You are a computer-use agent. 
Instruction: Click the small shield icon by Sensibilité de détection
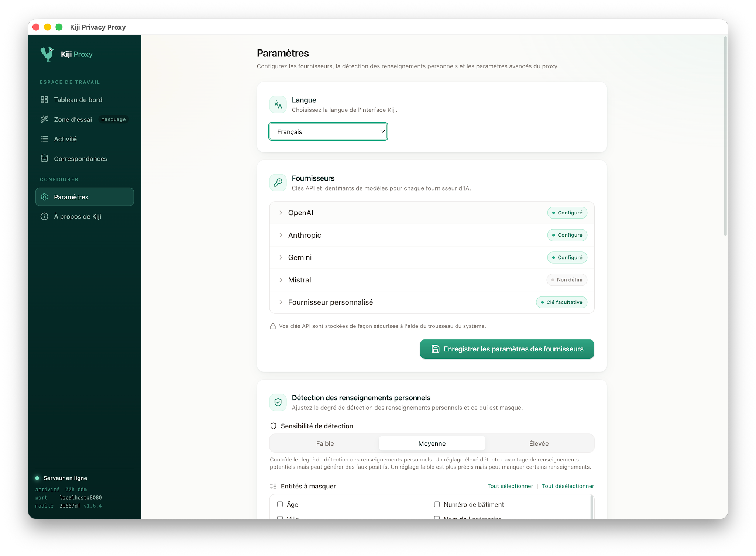(x=274, y=426)
